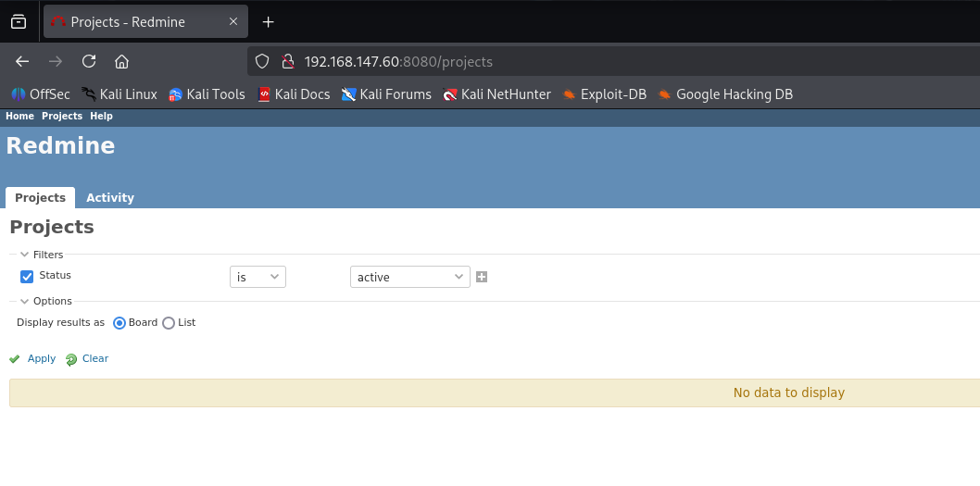Click the green circular Clear icon
Image resolution: width=980 pixels, height=486 pixels.
coord(71,359)
